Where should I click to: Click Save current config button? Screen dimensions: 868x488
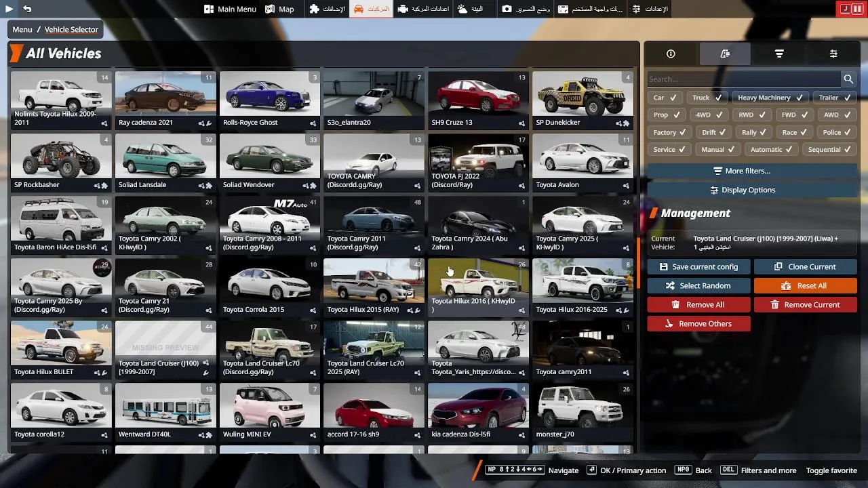[698, 267]
